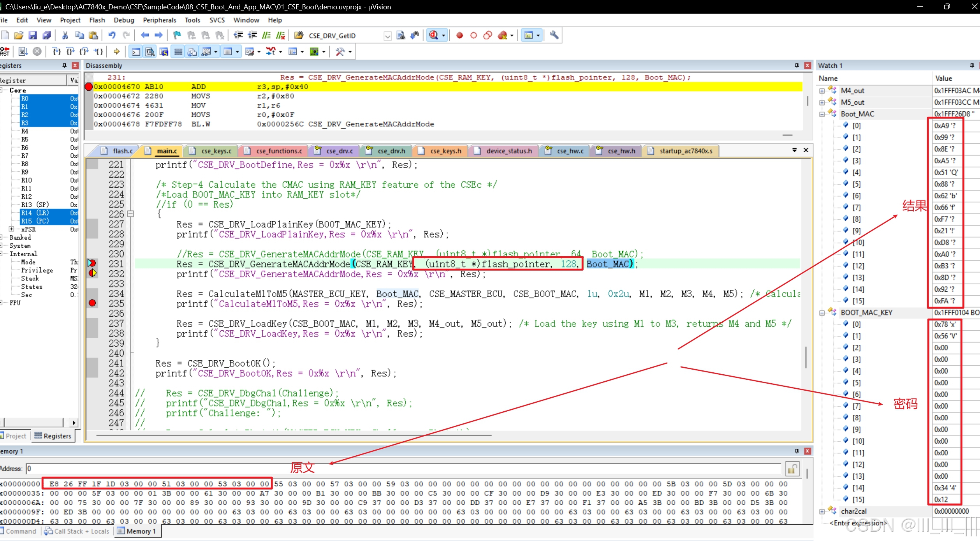Open the Peripherals menu
The image size is (980, 541).
click(159, 20)
